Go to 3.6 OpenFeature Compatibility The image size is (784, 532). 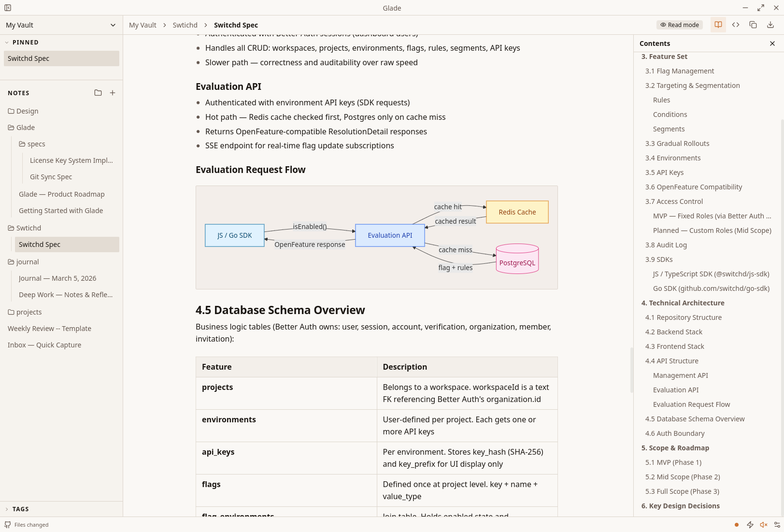(x=694, y=187)
